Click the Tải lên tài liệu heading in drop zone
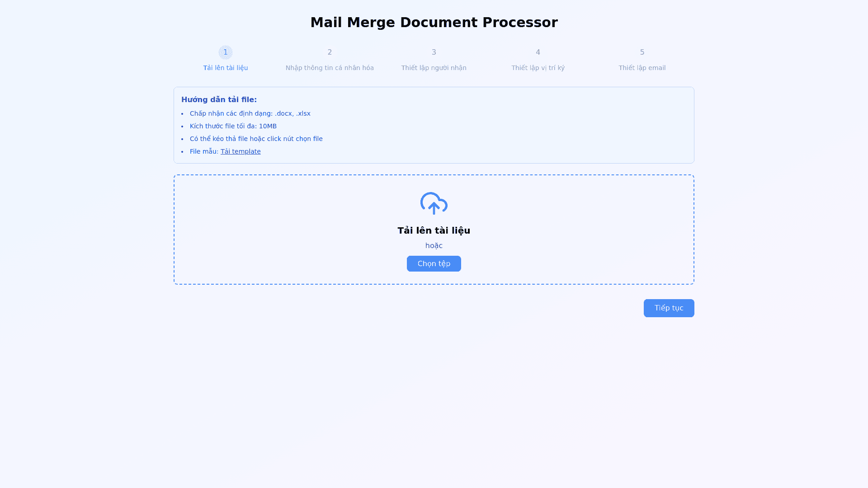The height and width of the screenshot is (488, 868). [x=434, y=230]
